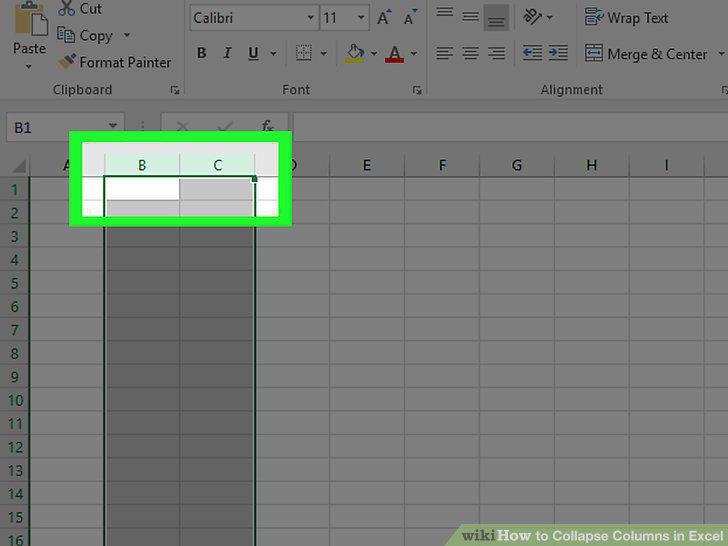Click cell G8

(517, 353)
